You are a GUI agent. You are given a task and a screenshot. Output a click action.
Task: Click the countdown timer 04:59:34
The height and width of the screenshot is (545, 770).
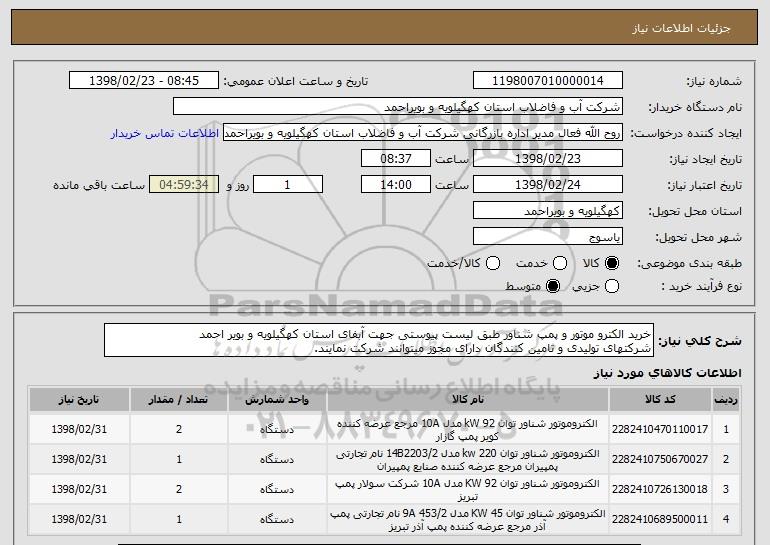click(184, 185)
